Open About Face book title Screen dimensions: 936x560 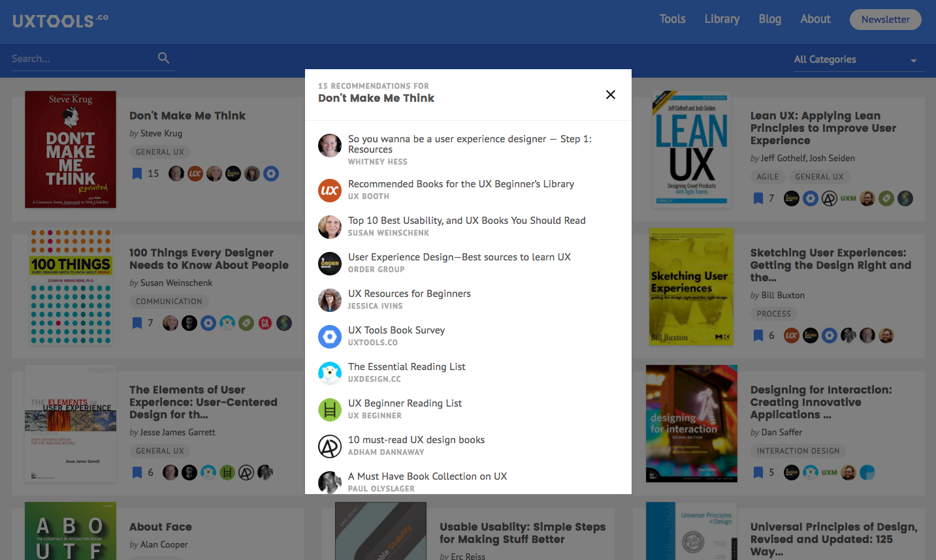tap(161, 527)
